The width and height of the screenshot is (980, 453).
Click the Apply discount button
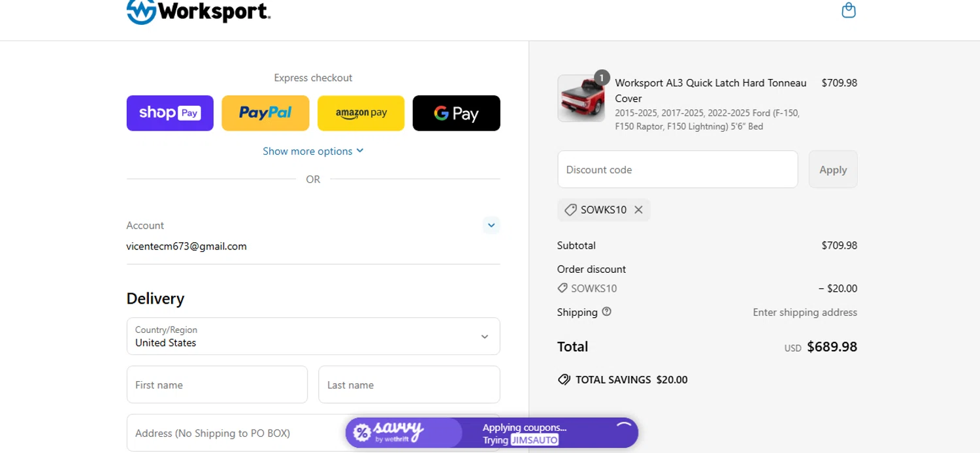[833, 169]
